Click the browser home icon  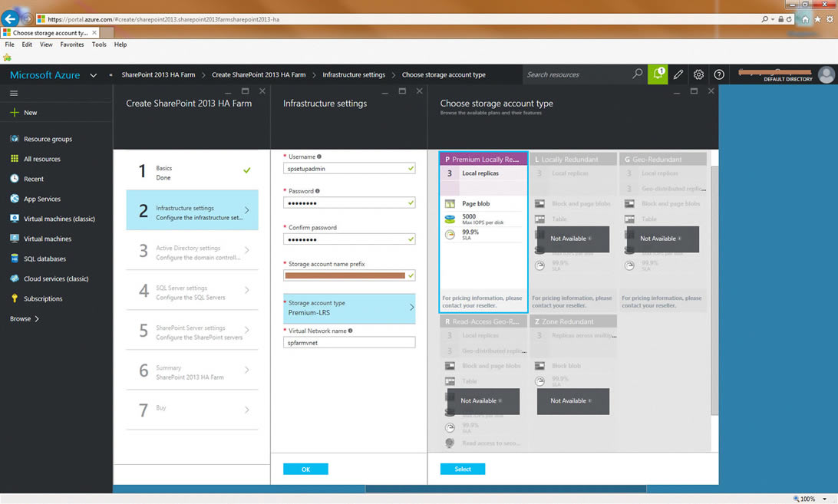click(805, 19)
